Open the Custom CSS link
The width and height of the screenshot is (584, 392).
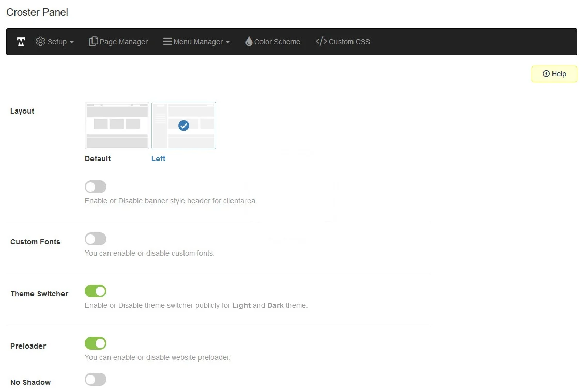click(x=349, y=42)
